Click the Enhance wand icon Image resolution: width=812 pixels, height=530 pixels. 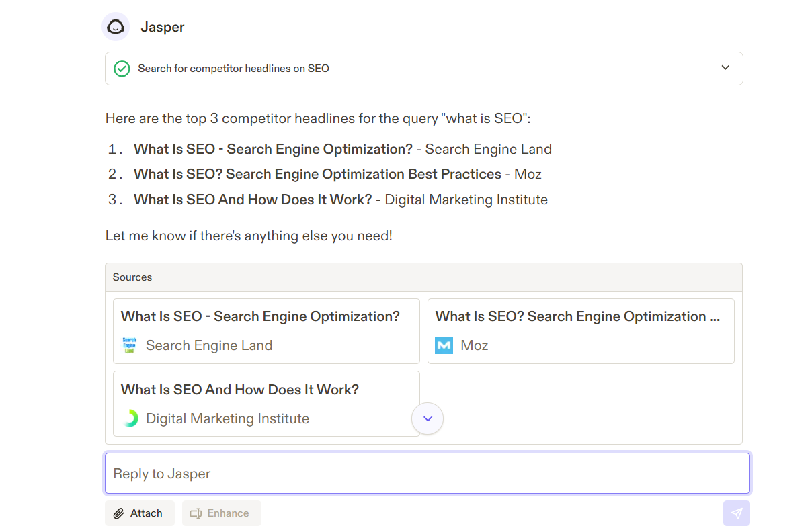coord(196,513)
